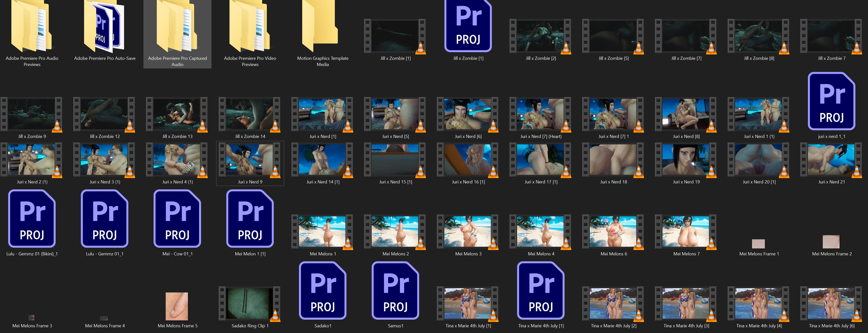
Task: Click the Lulu - Gemmz 01 (Bikini)_1 project icon
Action: (32, 219)
